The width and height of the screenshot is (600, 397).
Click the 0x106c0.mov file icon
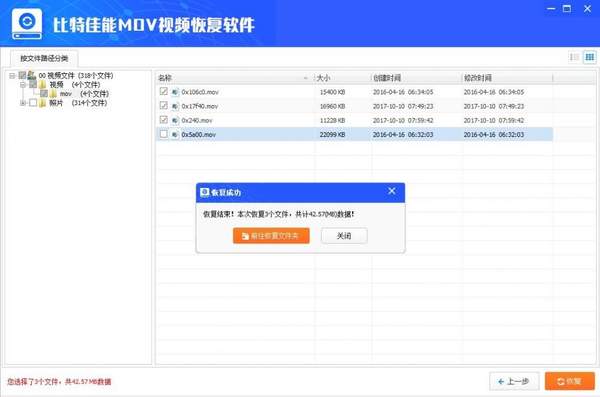click(x=175, y=92)
